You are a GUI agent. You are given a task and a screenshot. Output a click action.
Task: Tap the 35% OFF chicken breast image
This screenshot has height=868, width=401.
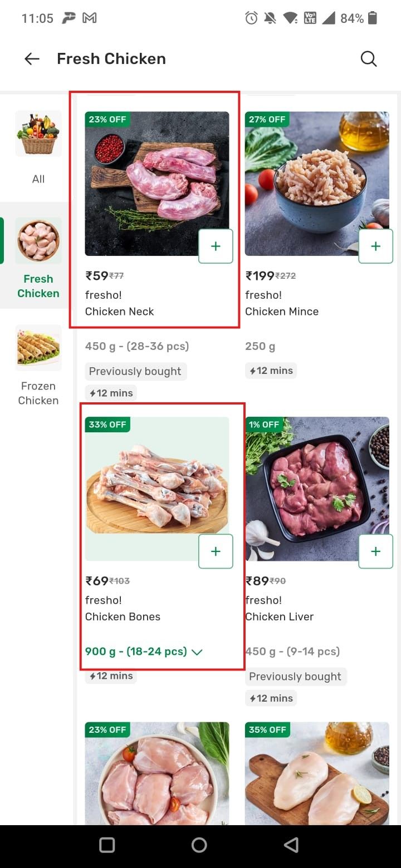pyautogui.click(x=317, y=779)
